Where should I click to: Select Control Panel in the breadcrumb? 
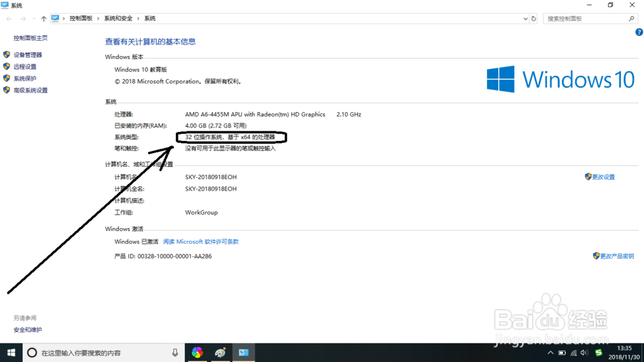click(81, 19)
